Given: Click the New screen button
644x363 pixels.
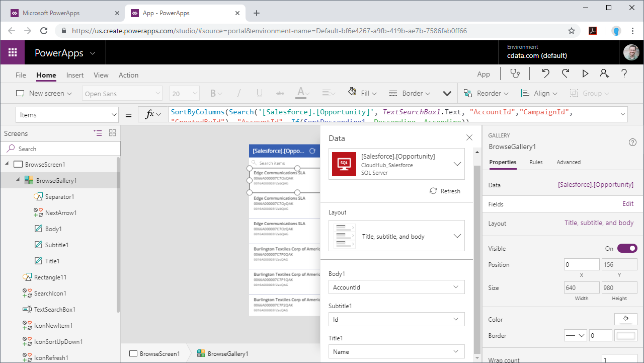Looking at the screenshot, I should [x=44, y=93].
